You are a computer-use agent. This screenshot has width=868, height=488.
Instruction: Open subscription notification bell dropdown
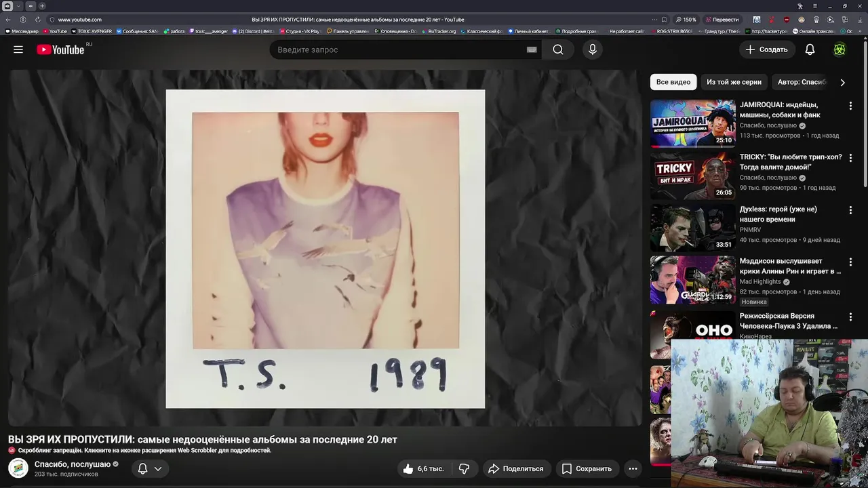pos(150,468)
